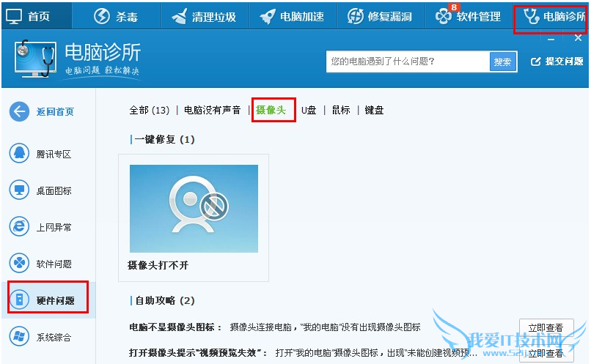This screenshot has height=364, width=591.
Task: Click the 电脑诊所 stethoscope icon
Action: click(531, 16)
